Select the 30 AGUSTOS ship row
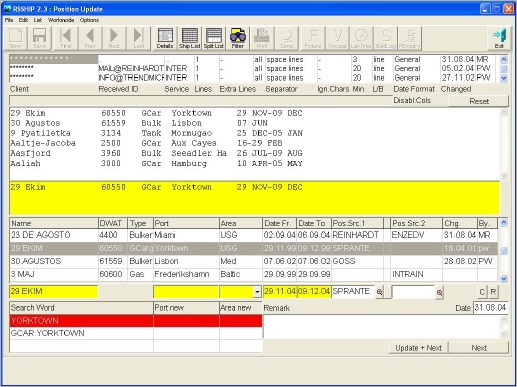Image resolution: width=517 pixels, height=387 pixels. [x=254, y=261]
